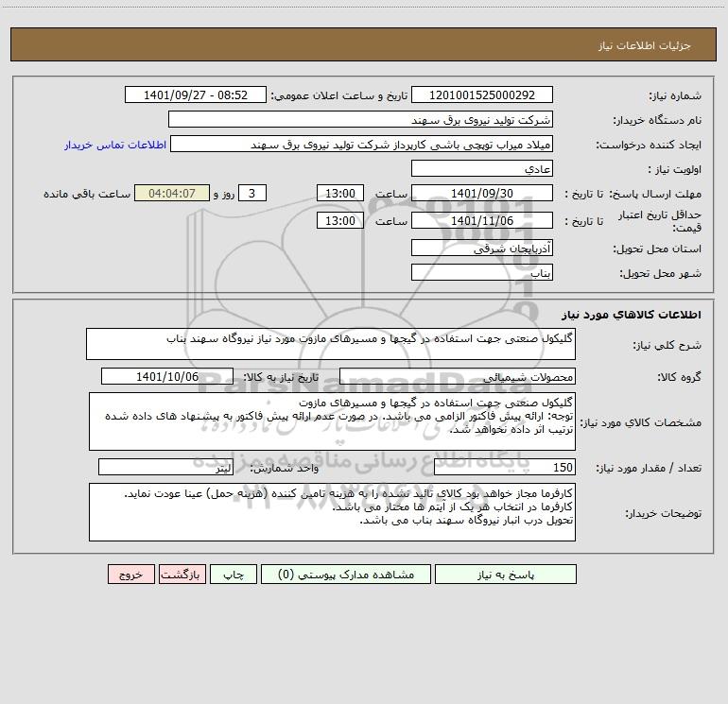Image resolution: width=728 pixels, height=704 pixels.
Task: Click the countdown timer 04:04:07
Action: click(x=172, y=193)
